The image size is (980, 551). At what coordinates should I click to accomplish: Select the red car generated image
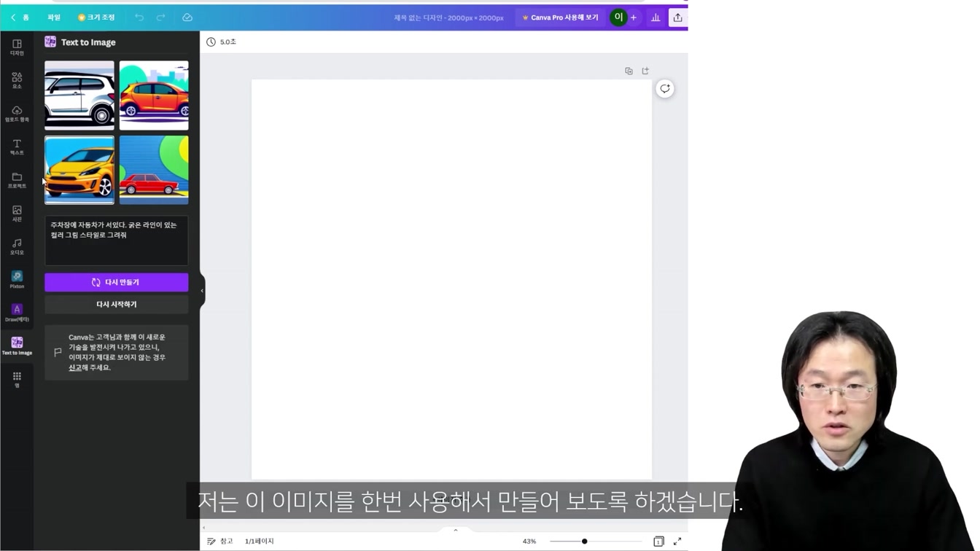[154, 170]
